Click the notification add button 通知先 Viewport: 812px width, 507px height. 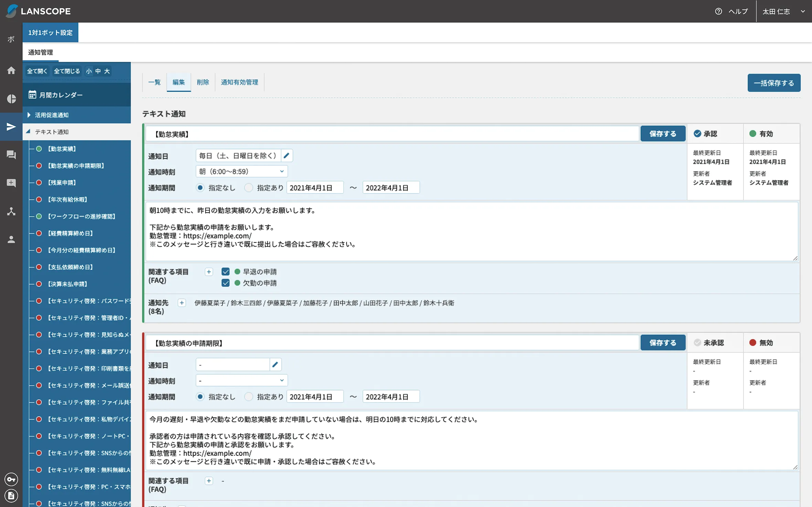182,303
